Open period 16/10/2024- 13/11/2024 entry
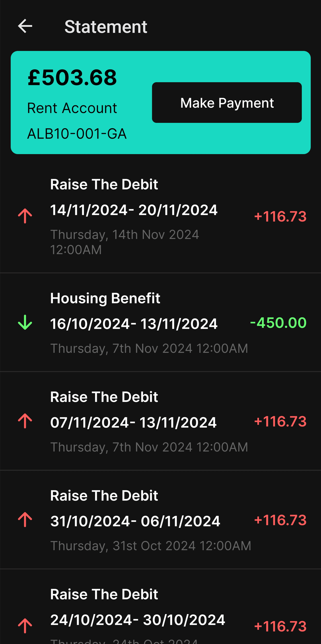 point(134,324)
